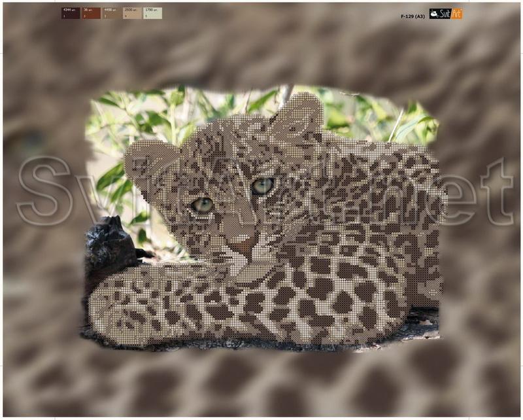The height and width of the screenshot is (420, 523).
Task: Click the F-129 (A3) product code
Action: 412,16
